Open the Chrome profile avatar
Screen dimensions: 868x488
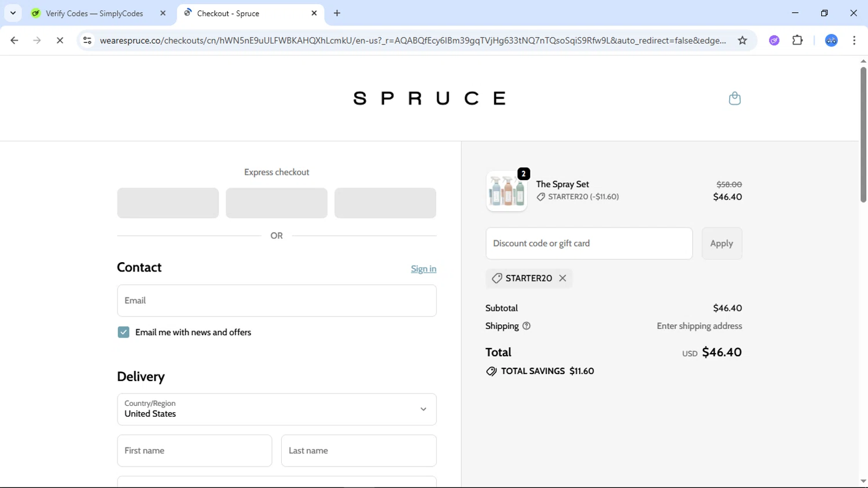click(x=831, y=41)
